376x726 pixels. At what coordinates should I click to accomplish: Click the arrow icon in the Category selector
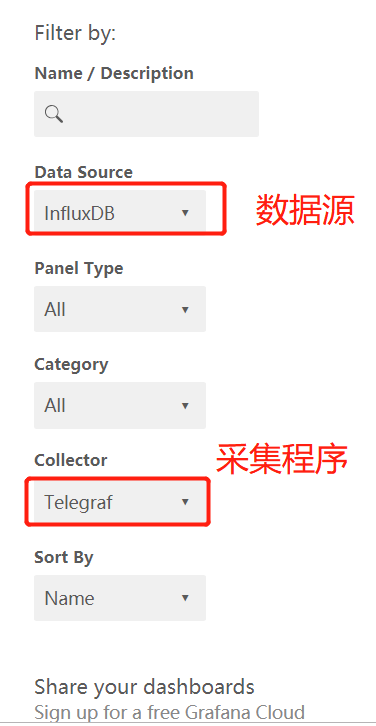[185, 406]
